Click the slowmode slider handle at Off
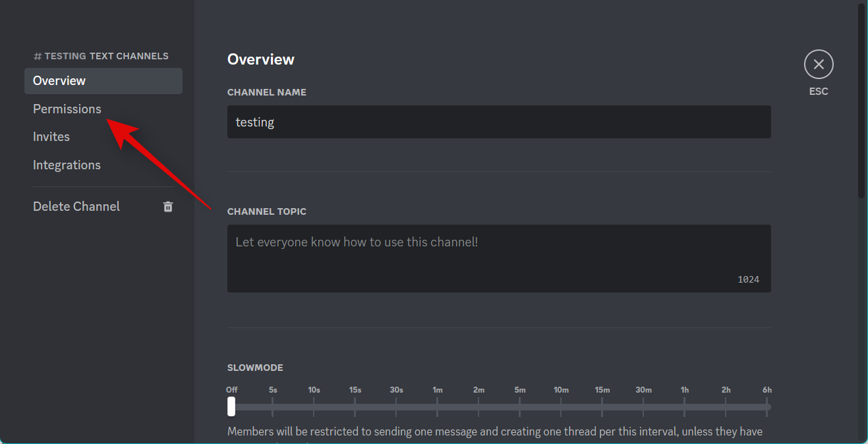This screenshot has height=444, width=868. [231, 406]
